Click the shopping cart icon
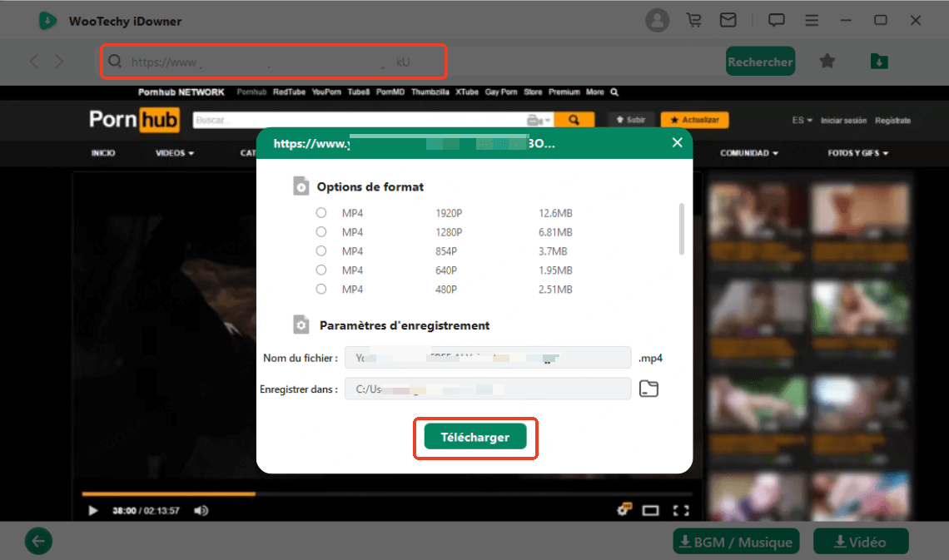 click(693, 20)
